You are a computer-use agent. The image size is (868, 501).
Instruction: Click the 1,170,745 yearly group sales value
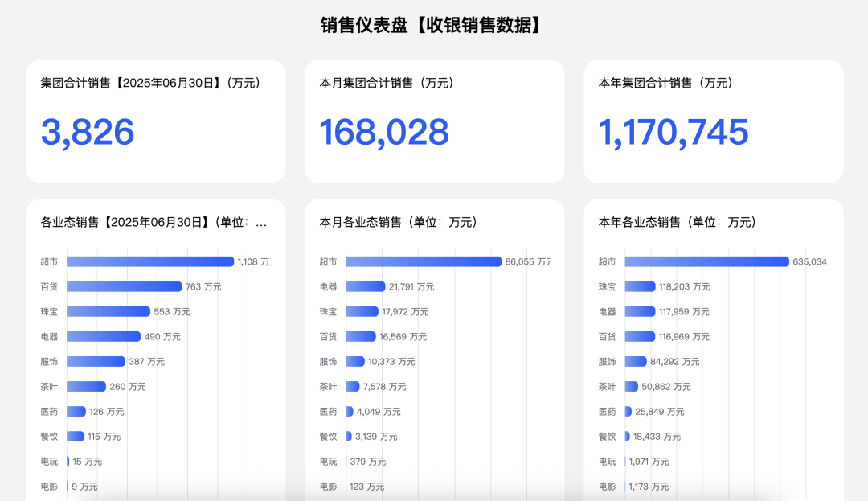coord(674,133)
